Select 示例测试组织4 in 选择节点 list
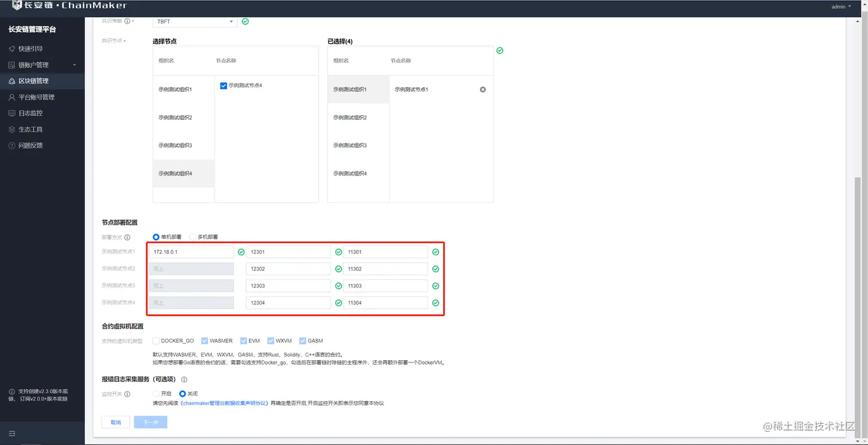The width and height of the screenshot is (868, 445). pyautogui.click(x=184, y=174)
